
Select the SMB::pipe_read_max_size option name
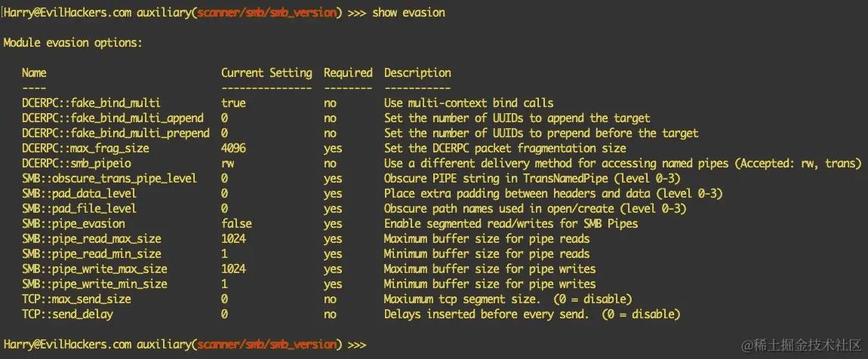[x=91, y=239]
